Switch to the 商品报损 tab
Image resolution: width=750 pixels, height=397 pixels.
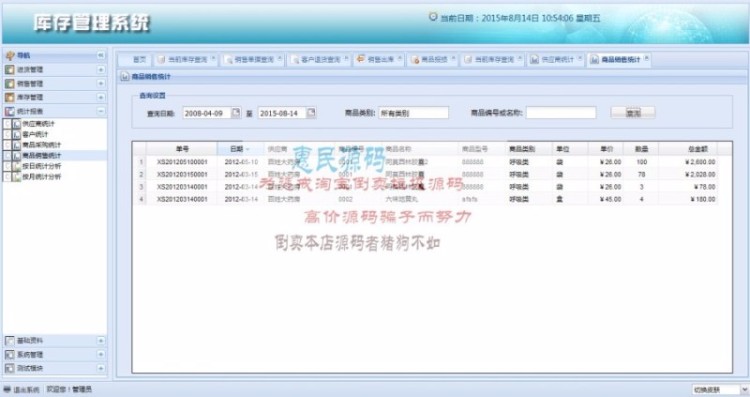[x=434, y=60]
